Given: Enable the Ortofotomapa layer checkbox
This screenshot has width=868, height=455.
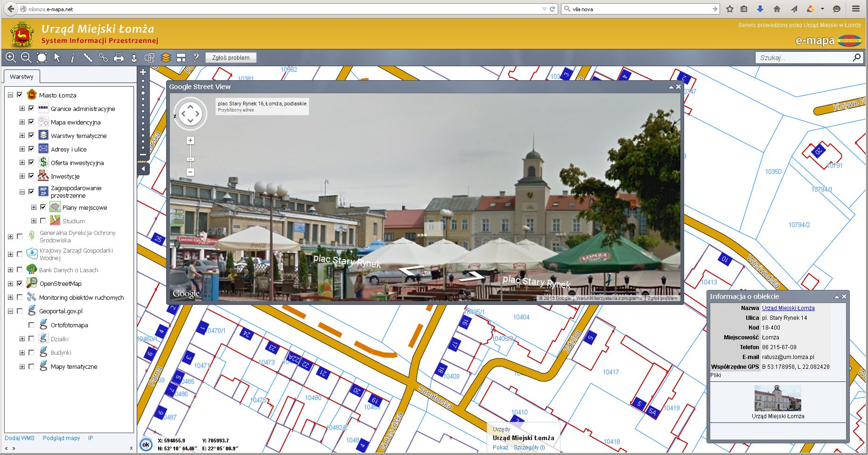Looking at the screenshot, I should point(31,325).
